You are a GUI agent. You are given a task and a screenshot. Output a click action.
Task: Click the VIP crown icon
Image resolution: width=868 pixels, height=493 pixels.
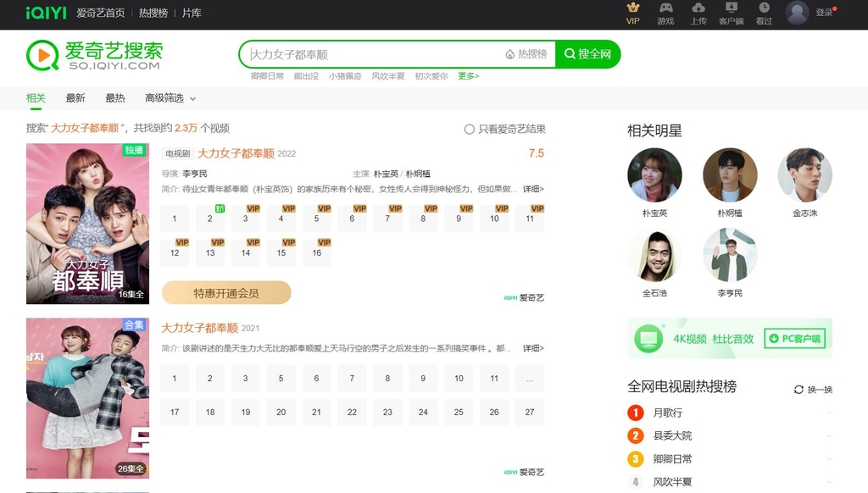tap(633, 8)
